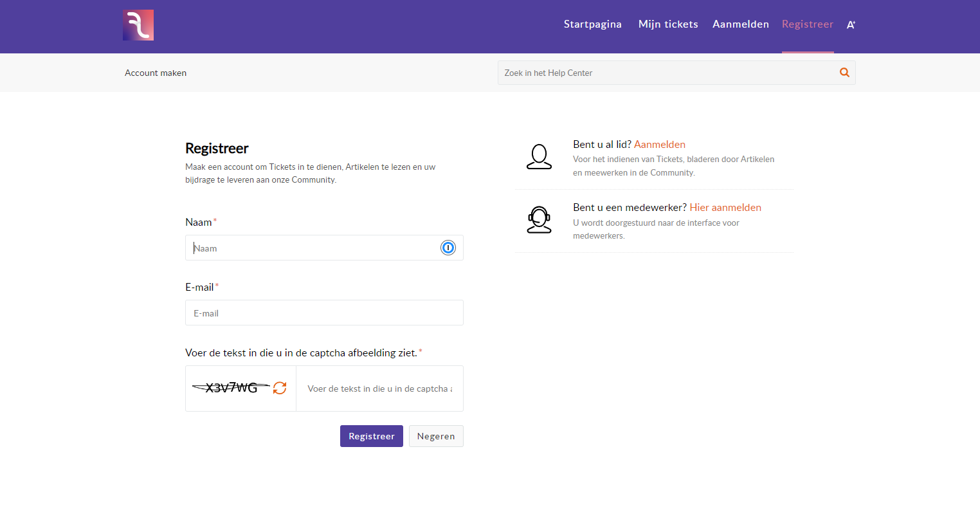Click the site logo in header
The image size is (980, 521).
138,25
